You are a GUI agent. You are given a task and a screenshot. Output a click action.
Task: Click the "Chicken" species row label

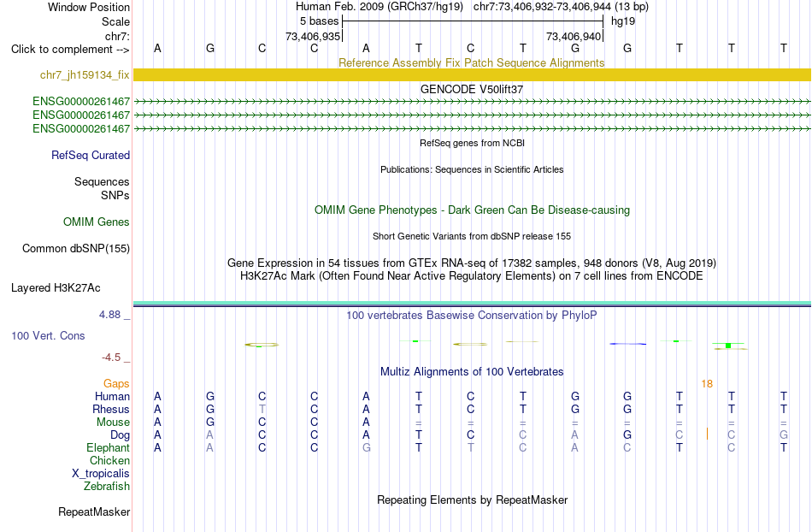pyautogui.click(x=109, y=460)
